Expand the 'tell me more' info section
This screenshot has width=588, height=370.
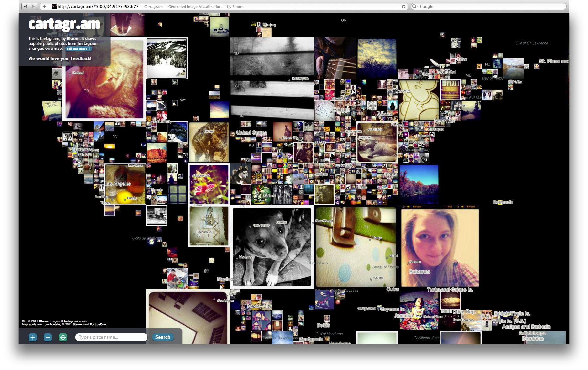coord(79,49)
